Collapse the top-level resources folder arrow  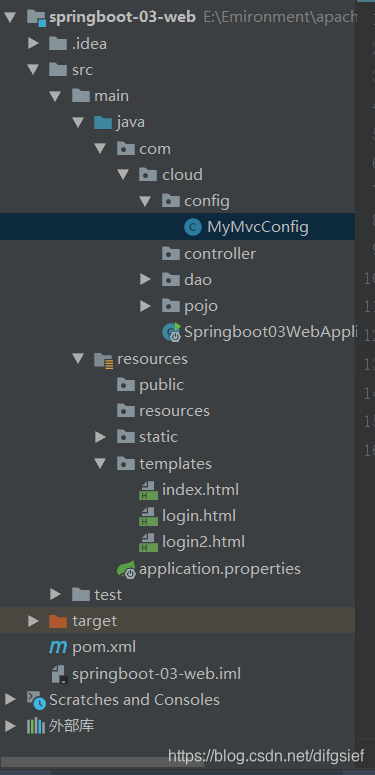coord(78,358)
